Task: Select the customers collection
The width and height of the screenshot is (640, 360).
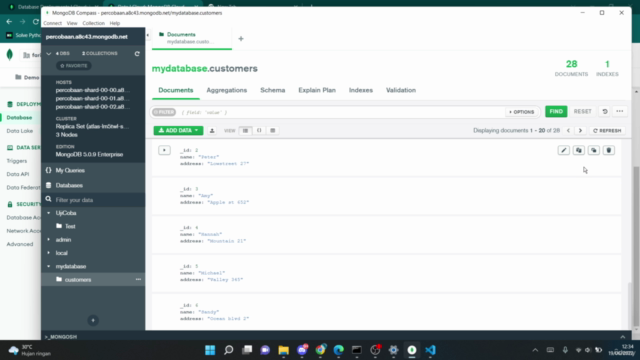Action: (78, 280)
